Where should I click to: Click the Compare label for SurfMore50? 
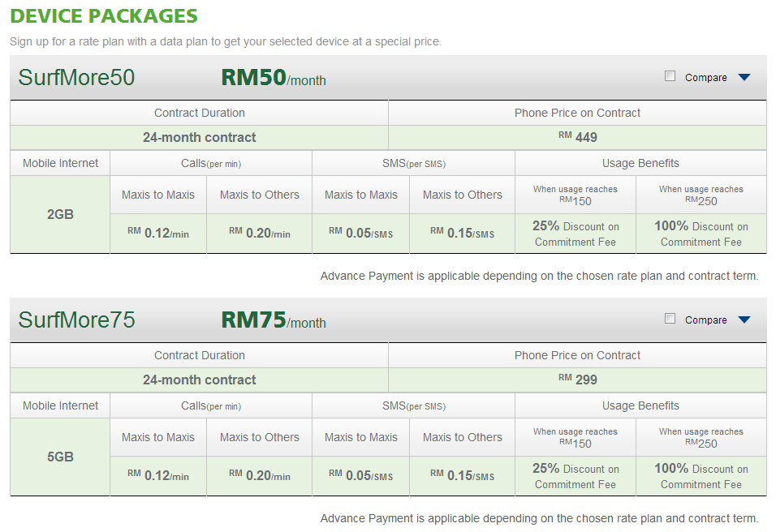[705, 78]
